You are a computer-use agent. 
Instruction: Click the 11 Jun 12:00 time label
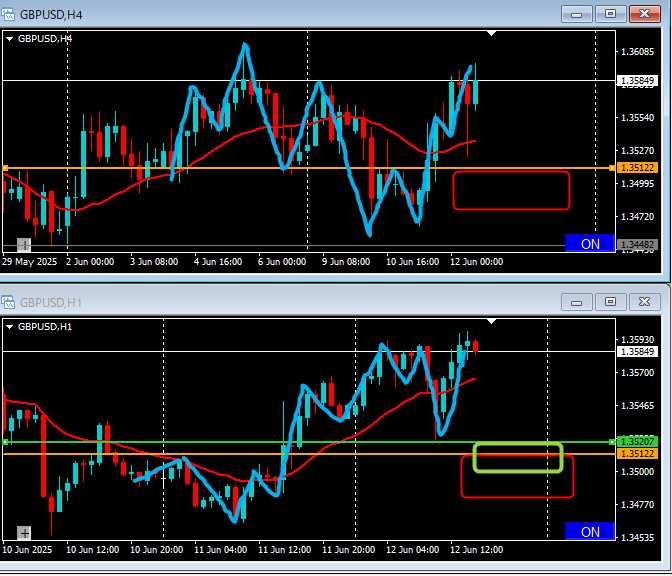(x=285, y=549)
